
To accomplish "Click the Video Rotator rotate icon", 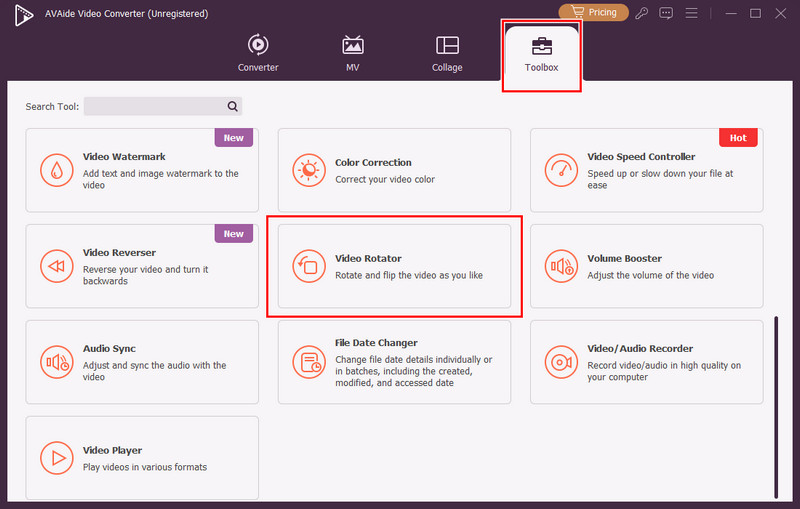I will (x=309, y=266).
